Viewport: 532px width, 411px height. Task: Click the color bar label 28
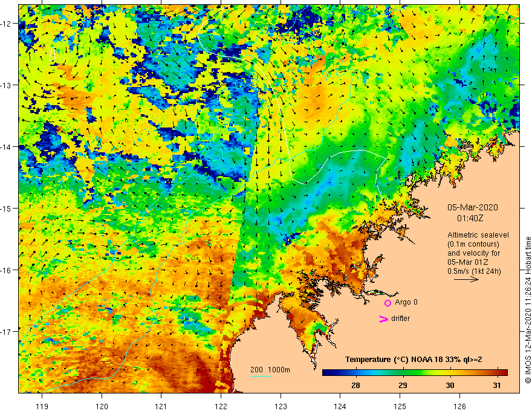click(x=355, y=386)
